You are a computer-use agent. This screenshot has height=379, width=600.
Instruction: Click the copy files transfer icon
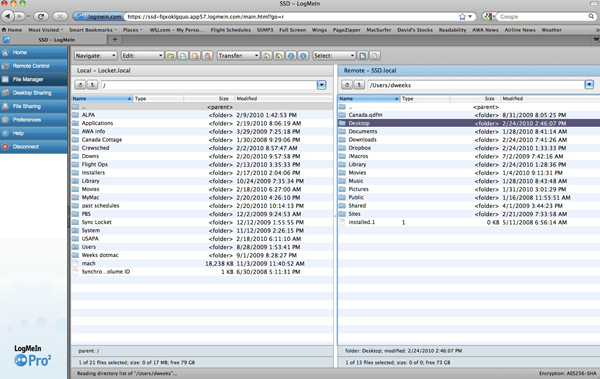(266, 56)
